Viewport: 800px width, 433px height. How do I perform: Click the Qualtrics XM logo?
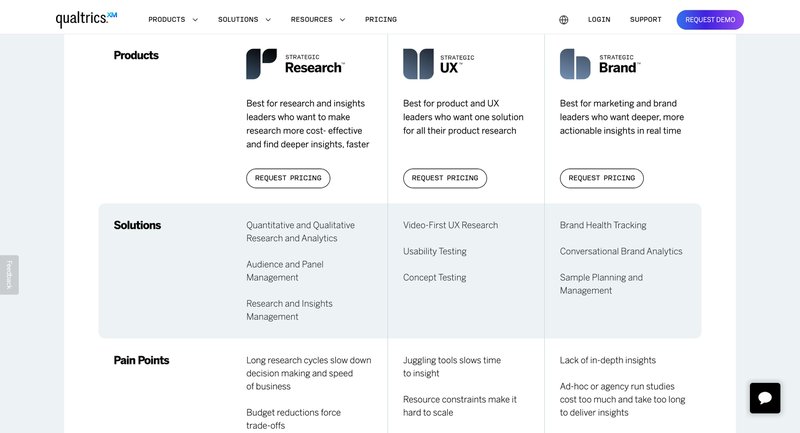point(86,19)
